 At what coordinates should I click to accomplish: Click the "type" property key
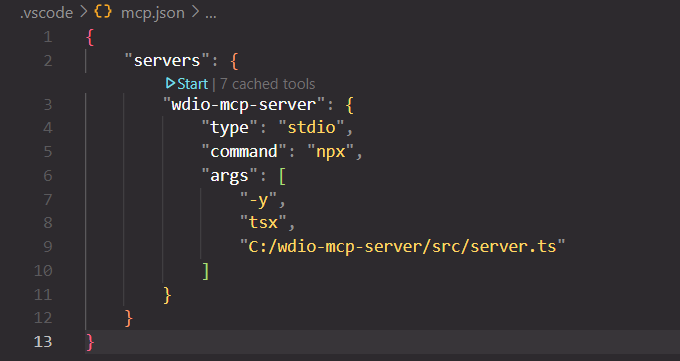[229, 128]
